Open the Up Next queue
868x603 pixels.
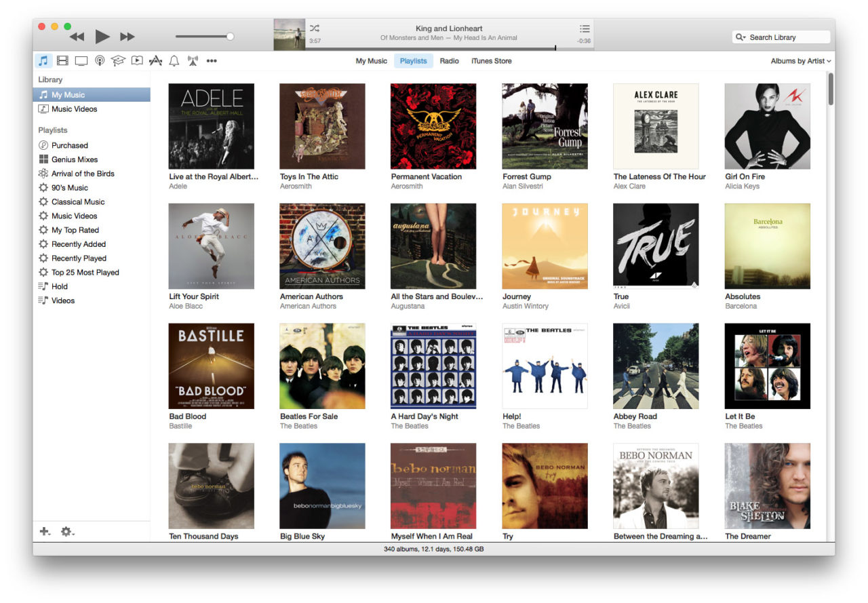click(584, 28)
